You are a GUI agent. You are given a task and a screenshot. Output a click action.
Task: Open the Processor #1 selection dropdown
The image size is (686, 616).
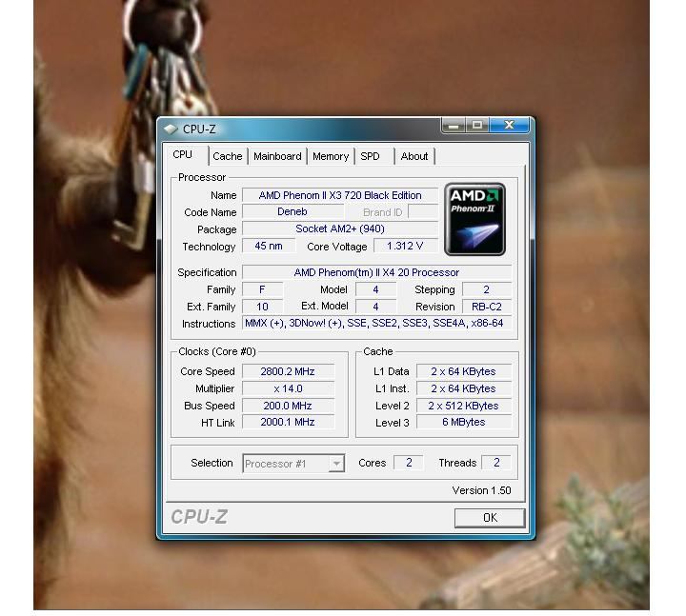[x=293, y=464]
